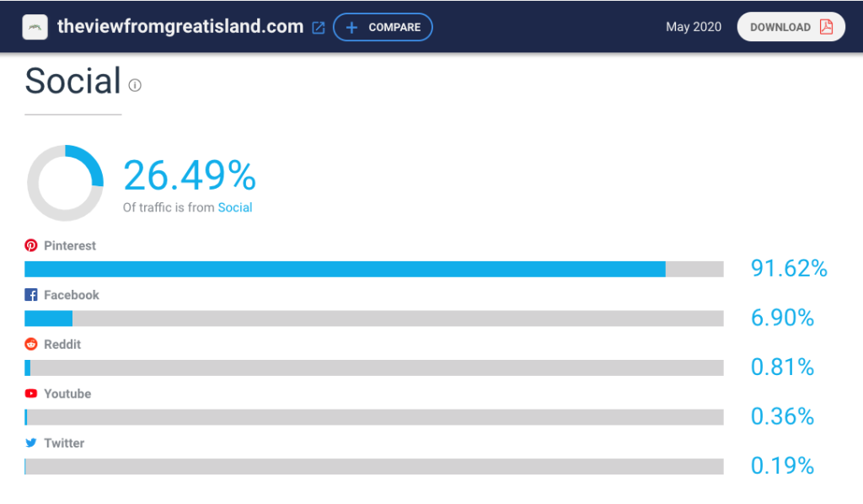Click theviewfromgreatisland.com domain title
The height and width of the screenshot is (504, 863).
[180, 26]
